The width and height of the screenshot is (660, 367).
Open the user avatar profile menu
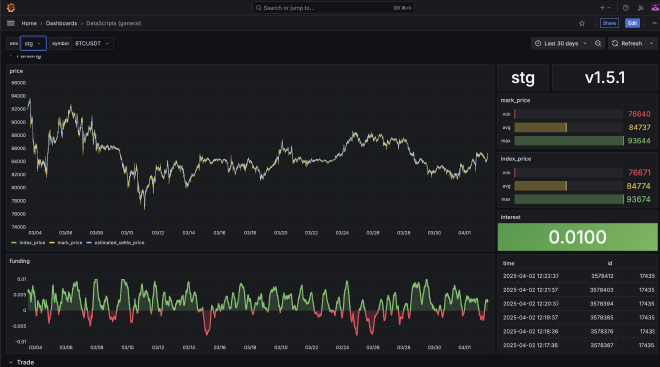655,8
